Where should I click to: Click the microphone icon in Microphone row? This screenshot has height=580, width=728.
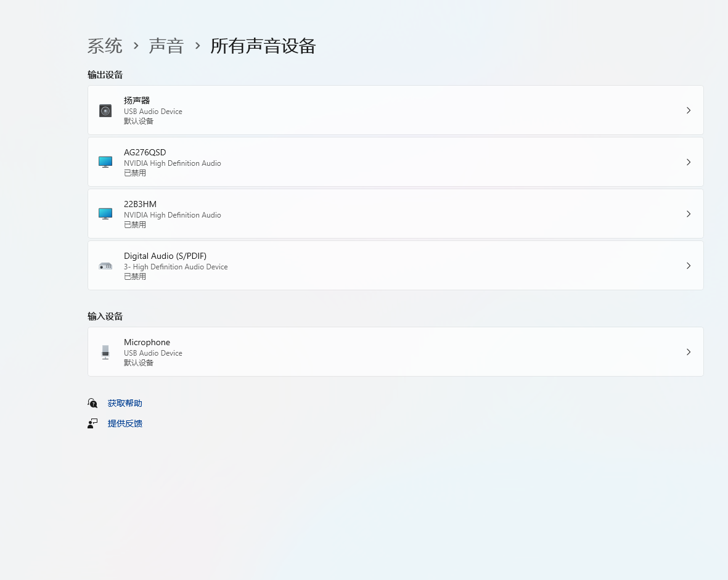point(105,351)
